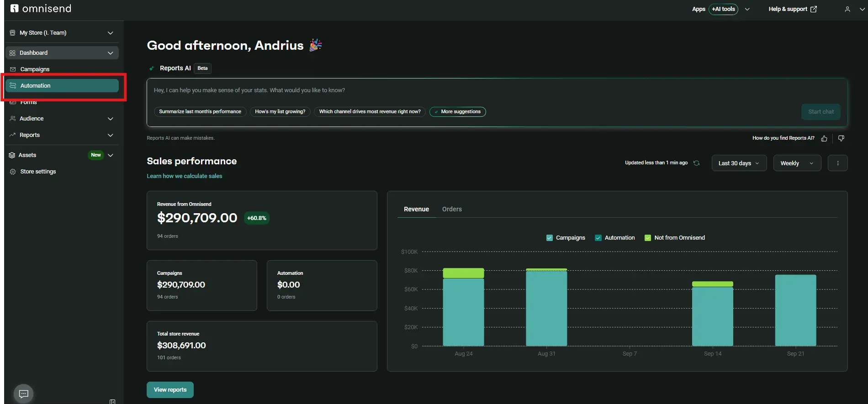This screenshot has width=868, height=404.
Task: Uncheck the Campaigns chart legend checkbox
Action: [x=550, y=238]
